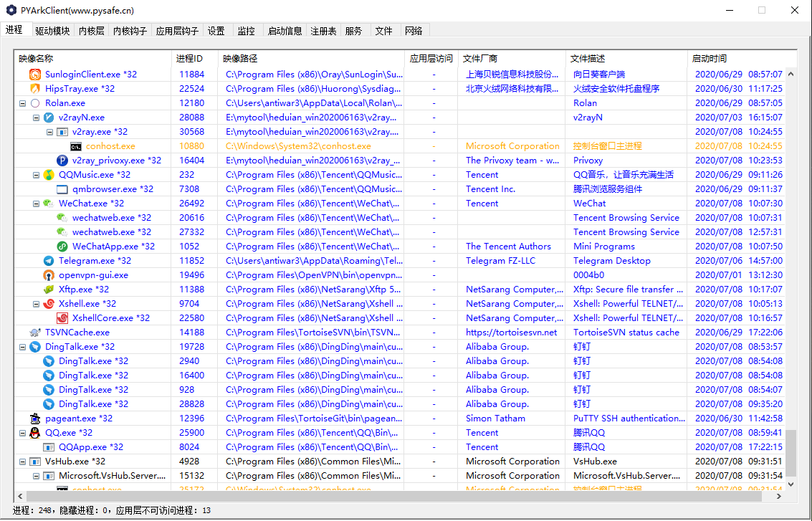Screen dimensions: 812x521
Task: Click the vertical scrollbar thumb
Action: [x=790, y=453]
